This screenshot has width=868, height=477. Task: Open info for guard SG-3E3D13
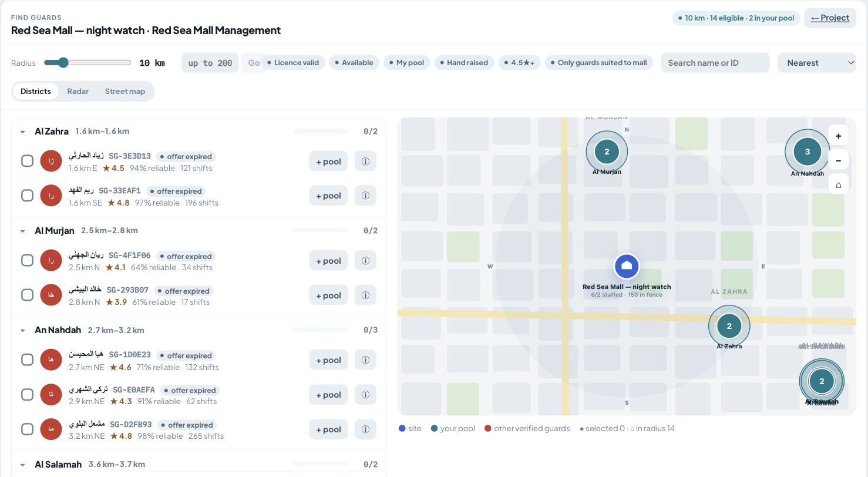[x=365, y=161]
